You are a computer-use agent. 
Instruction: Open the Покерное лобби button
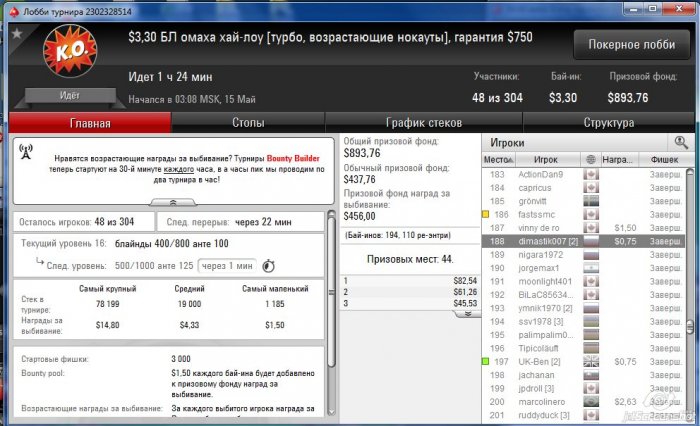tap(632, 45)
